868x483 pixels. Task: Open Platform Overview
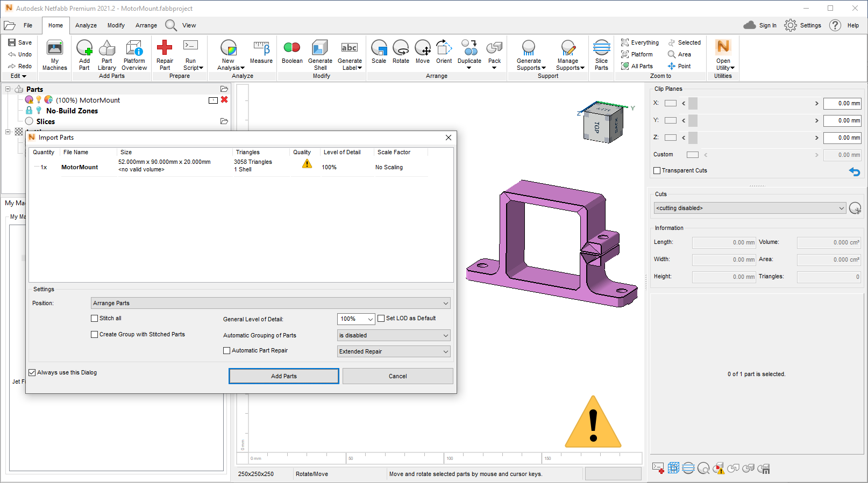[134, 55]
